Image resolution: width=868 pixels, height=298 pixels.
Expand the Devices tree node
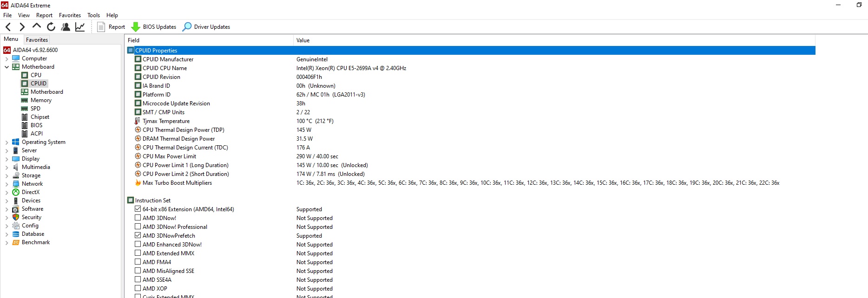[x=7, y=201]
